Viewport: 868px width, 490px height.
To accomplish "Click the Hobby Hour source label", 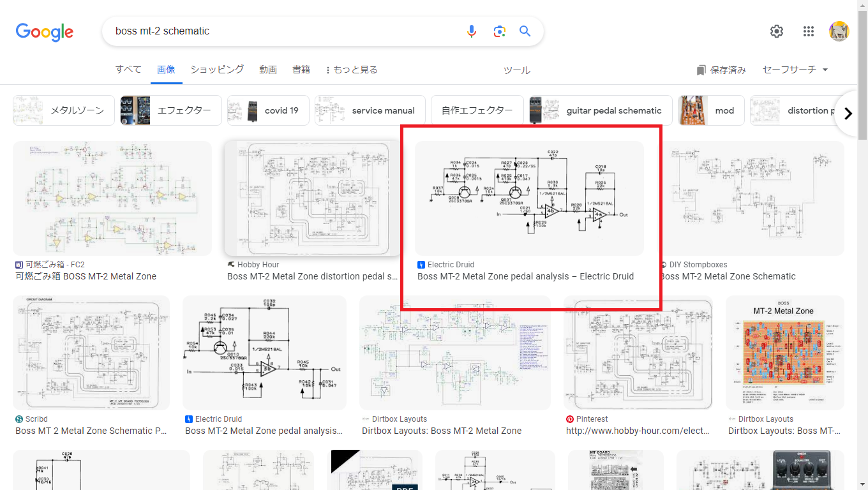I will point(253,265).
